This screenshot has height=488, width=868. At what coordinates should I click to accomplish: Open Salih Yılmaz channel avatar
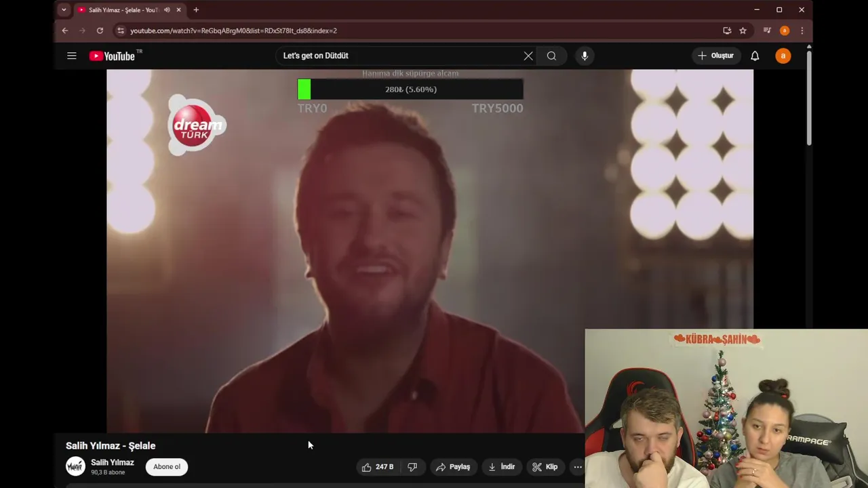75,466
